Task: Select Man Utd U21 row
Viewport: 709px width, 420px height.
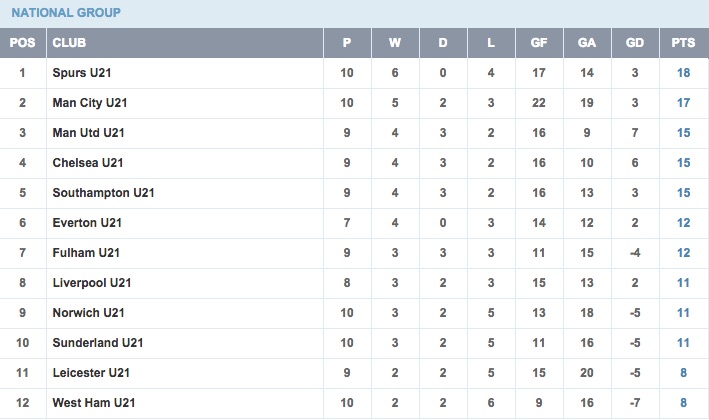Action: 354,133
